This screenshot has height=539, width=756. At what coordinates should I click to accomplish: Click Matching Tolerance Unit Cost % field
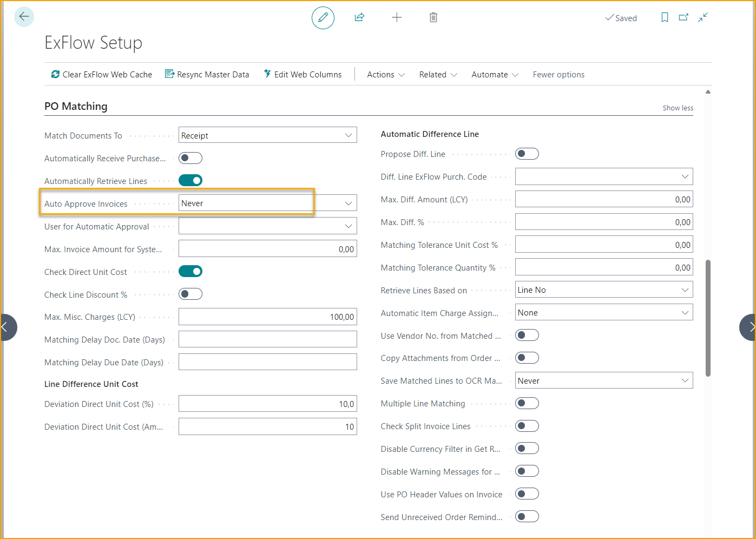[x=604, y=245]
